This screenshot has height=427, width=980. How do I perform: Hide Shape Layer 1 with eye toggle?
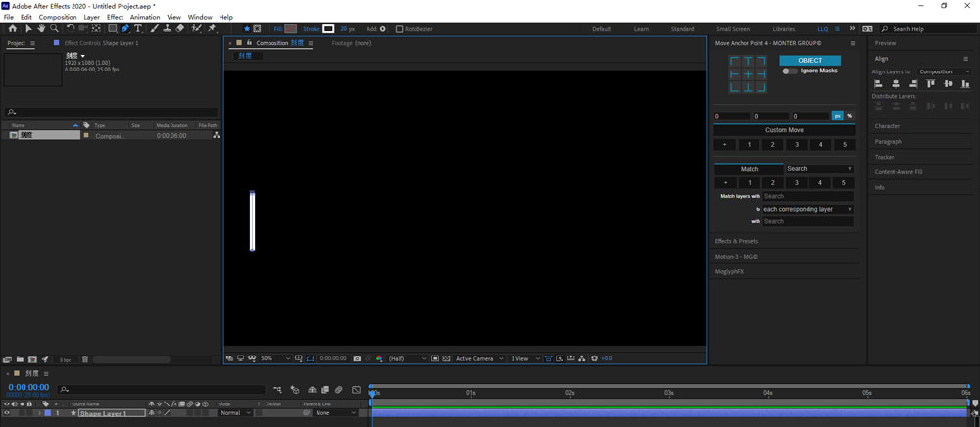[x=8, y=413]
